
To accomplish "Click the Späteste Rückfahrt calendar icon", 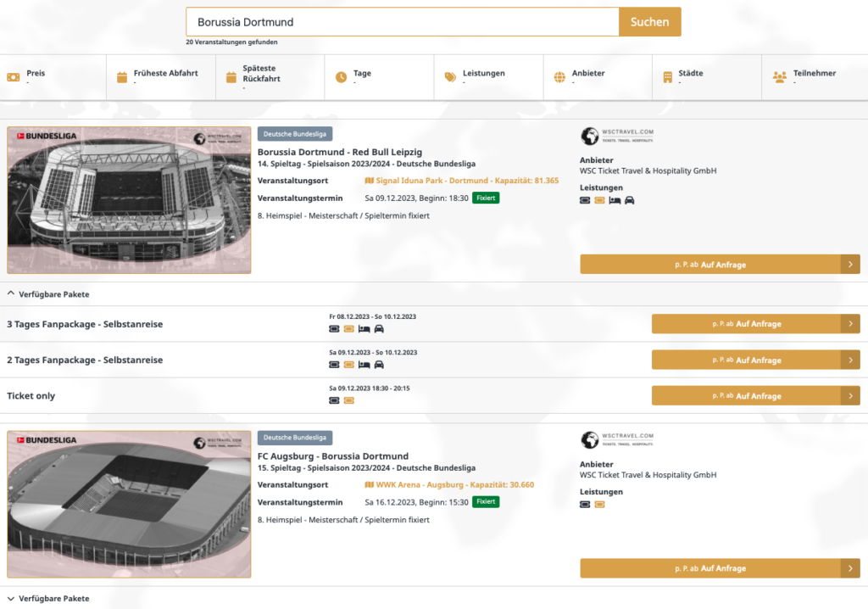I will pos(231,77).
